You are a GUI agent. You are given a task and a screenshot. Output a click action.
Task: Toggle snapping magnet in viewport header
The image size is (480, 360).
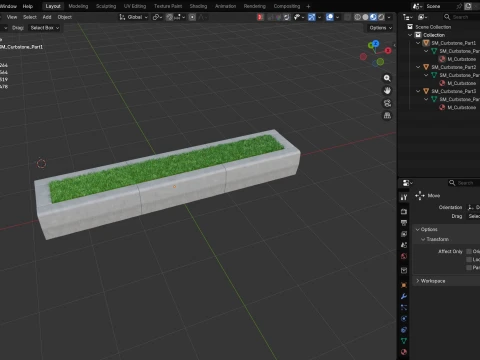(x=170, y=17)
